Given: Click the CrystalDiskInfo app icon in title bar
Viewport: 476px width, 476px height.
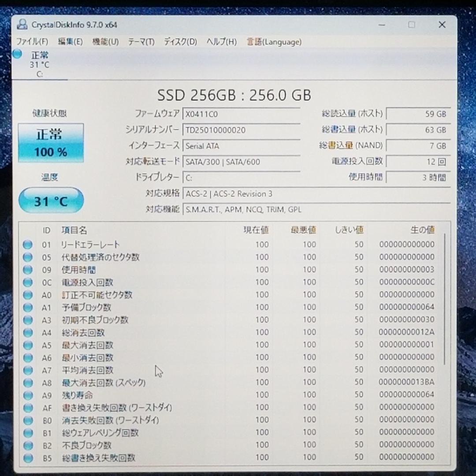Looking at the screenshot, I should [23, 25].
